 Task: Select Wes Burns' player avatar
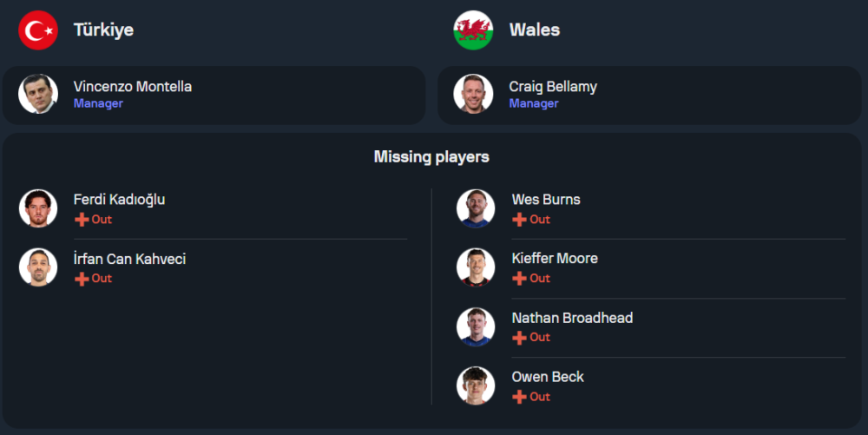[476, 208]
